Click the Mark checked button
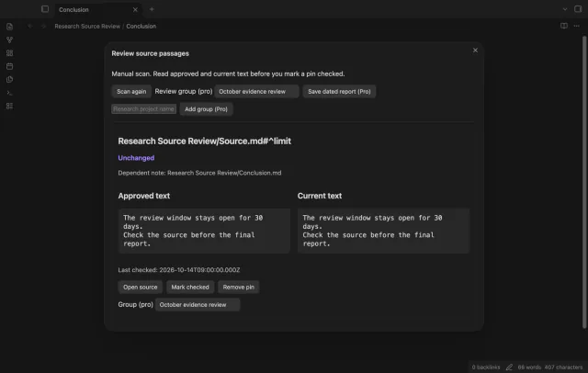Screen dimensions: 588x373 [190, 288]
